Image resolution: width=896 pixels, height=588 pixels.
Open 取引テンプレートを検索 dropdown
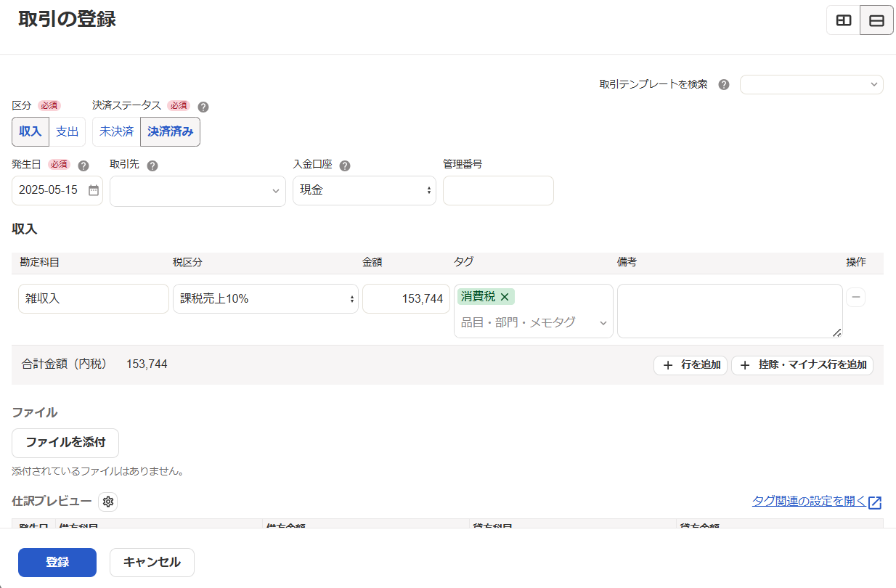[812, 84]
